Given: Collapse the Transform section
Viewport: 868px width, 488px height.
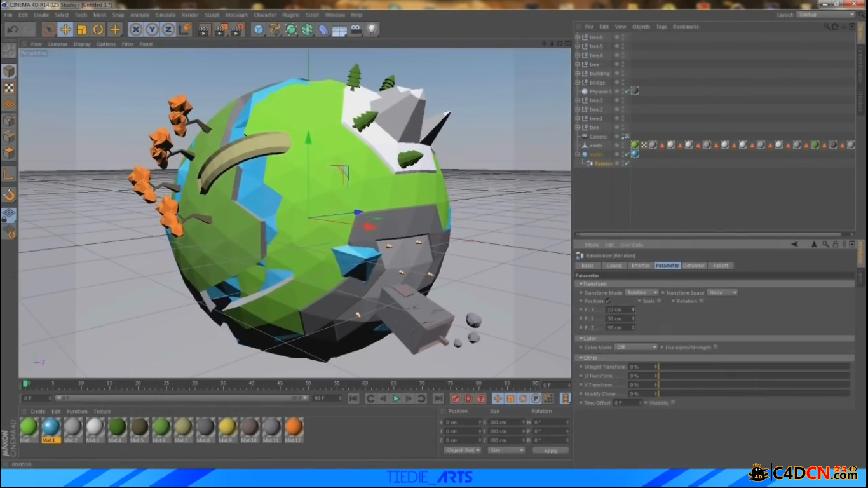Looking at the screenshot, I should (x=581, y=284).
